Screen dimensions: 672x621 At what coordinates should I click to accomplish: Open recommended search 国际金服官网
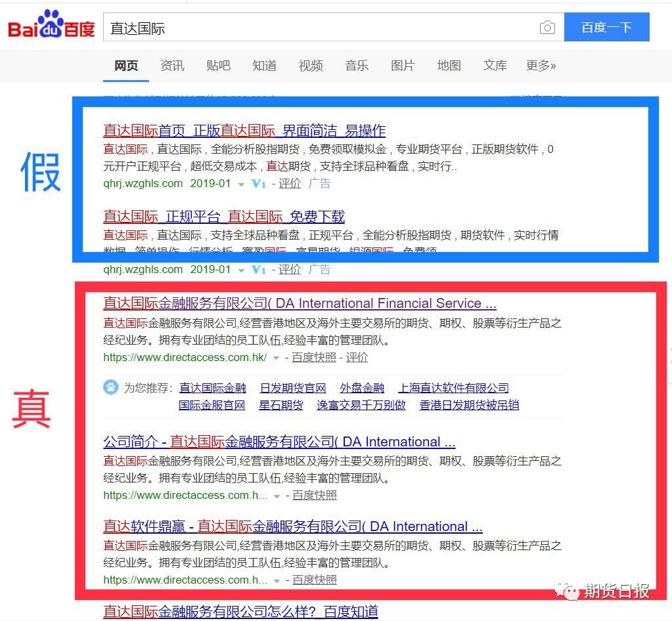click(x=212, y=405)
